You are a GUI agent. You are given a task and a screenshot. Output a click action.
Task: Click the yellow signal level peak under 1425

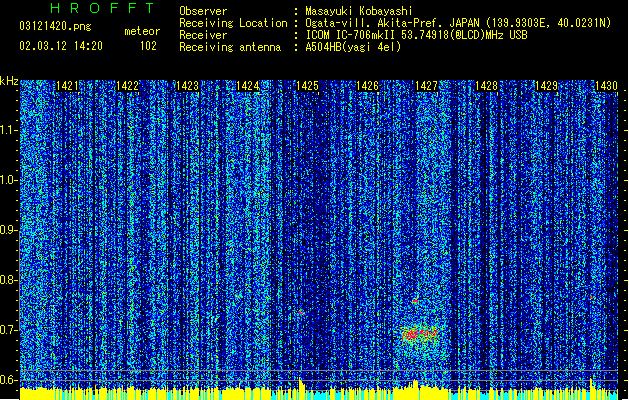(301, 388)
